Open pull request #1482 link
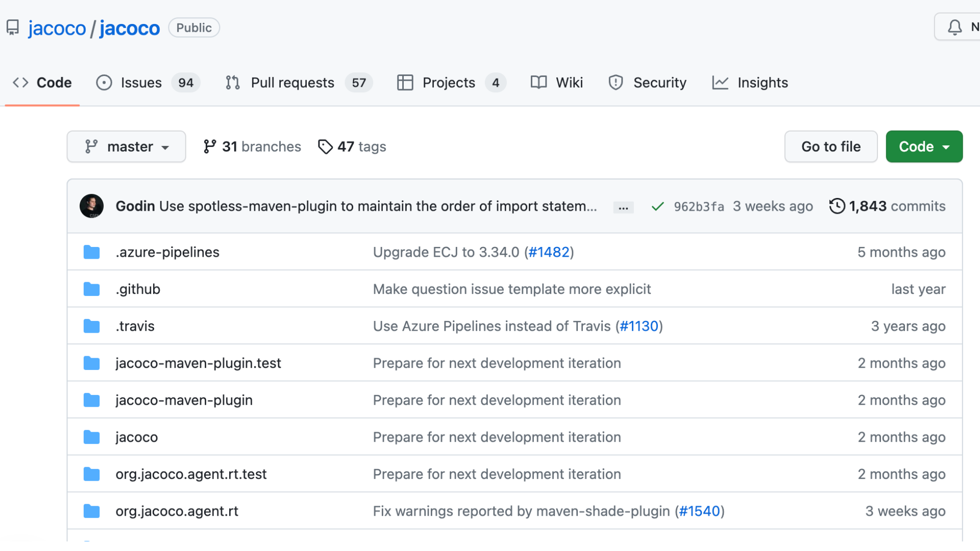The width and height of the screenshot is (980, 551). pos(549,252)
